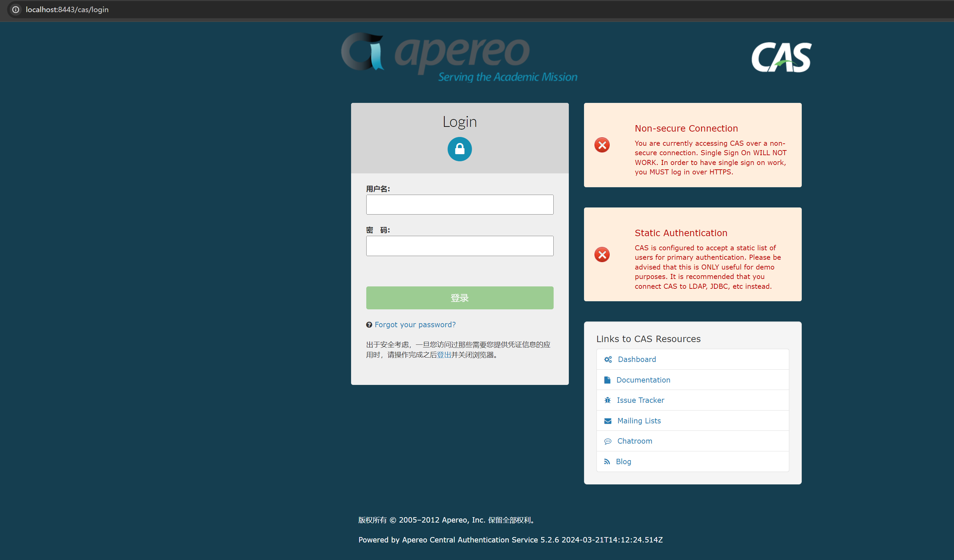Open the Issue Tracker link
This screenshot has height=560, width=954.
click(640, 400)
